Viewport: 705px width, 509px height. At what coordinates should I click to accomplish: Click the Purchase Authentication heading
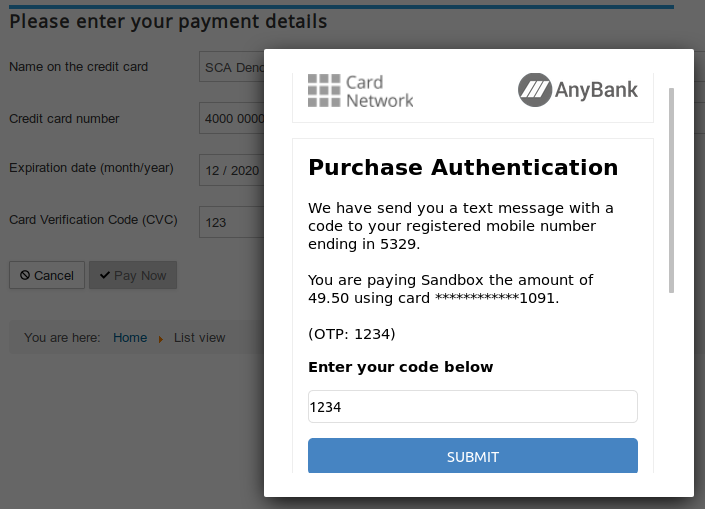click(x=463, y=167)
